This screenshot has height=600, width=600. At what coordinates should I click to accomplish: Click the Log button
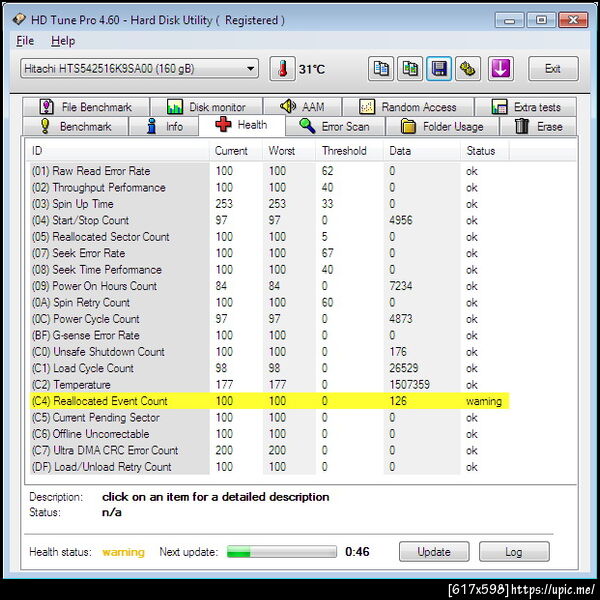coord(514,552)
